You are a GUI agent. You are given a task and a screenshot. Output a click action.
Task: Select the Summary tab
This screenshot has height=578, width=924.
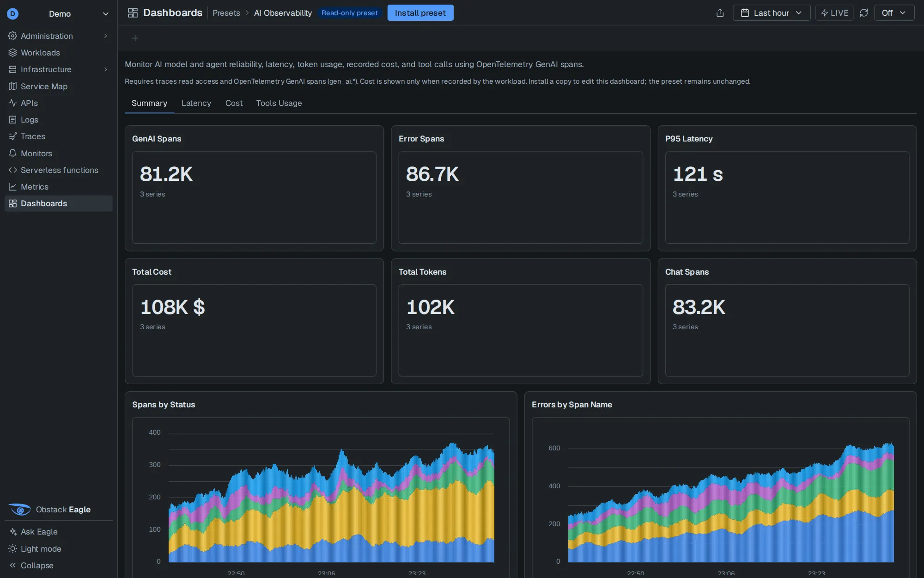click(149, 103)
